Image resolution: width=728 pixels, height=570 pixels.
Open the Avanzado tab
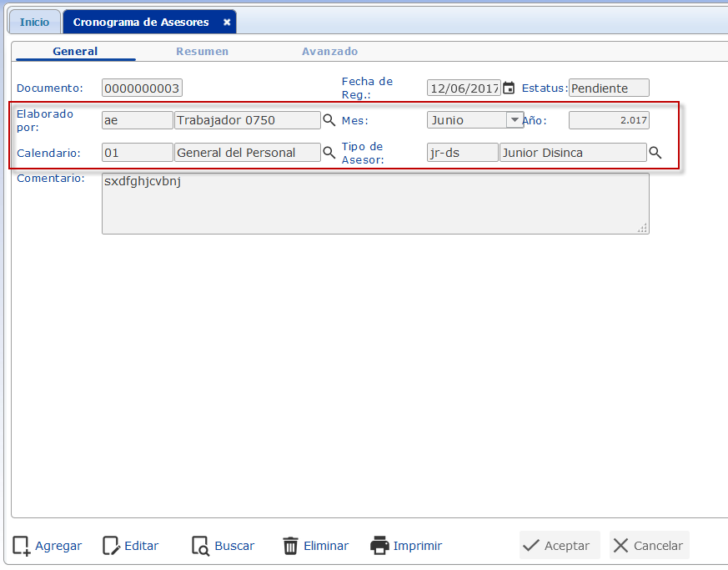coord(329,52)
